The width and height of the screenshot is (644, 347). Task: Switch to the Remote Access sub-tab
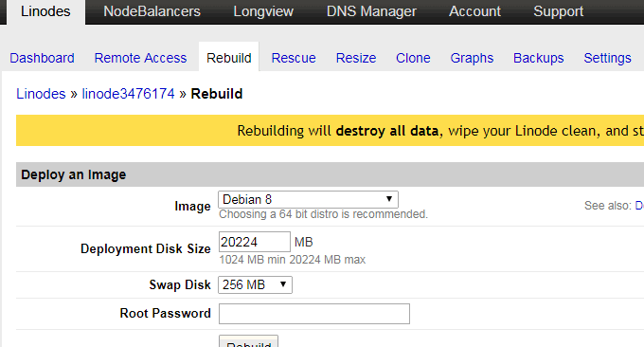[x=140, y=58]
